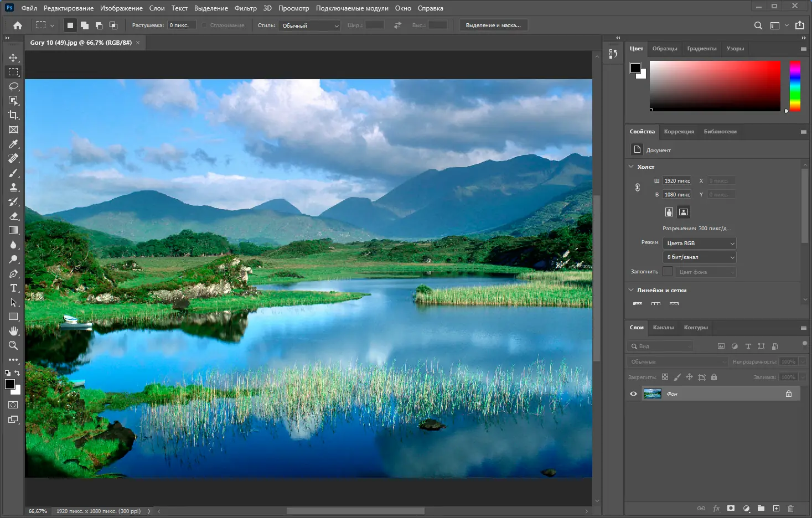Select the Lasso tool
The height and width of the screenshot is (518, 812).
tap(13, 86)
